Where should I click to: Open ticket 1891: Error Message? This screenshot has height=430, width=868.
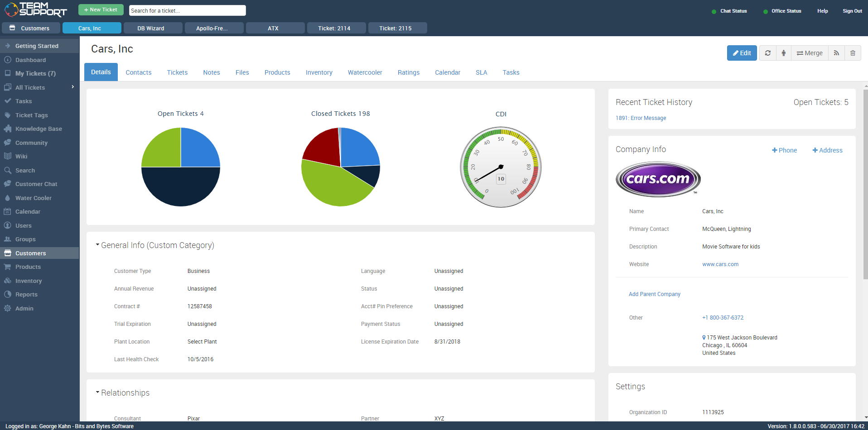click(x=641, y=118)
